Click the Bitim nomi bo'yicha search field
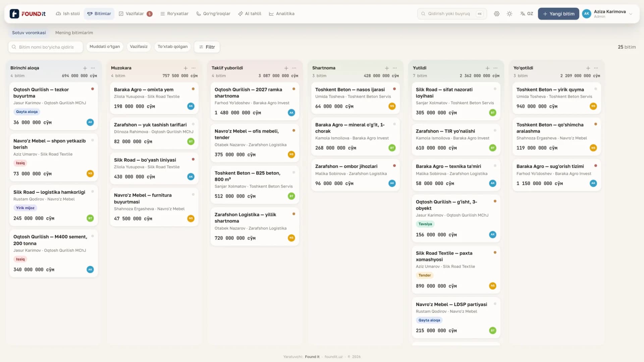Viewport: 644px width, 362px height. click(x=46, y=47)
